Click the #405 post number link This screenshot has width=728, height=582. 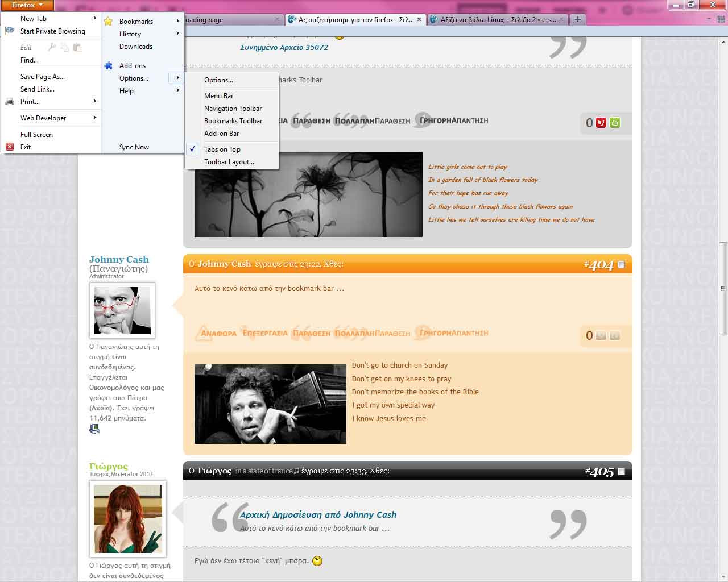(599, 472)
